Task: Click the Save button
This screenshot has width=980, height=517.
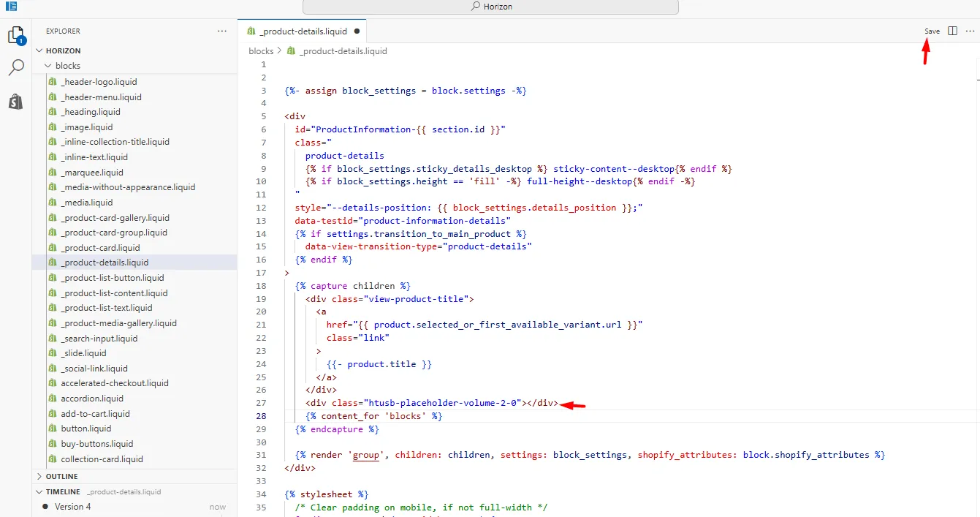Action: 932,31
